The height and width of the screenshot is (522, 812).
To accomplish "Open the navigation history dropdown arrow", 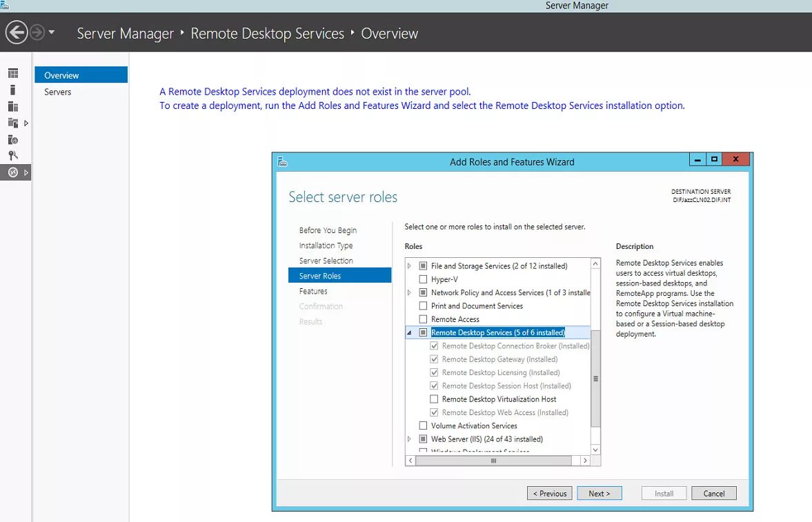I will pyautogui.click(x=51, y=32).
